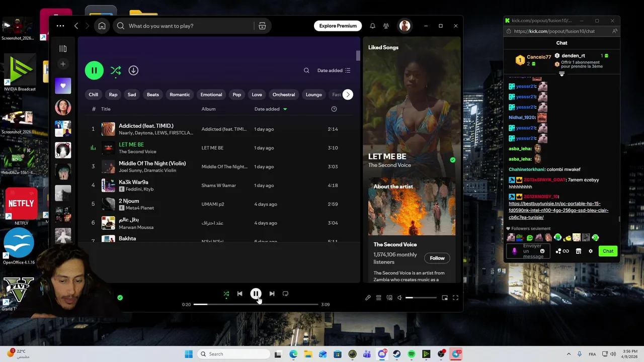Open Spotify notifications bell
The height and width of the screenshot is (362, 644).
coord(372,26)
